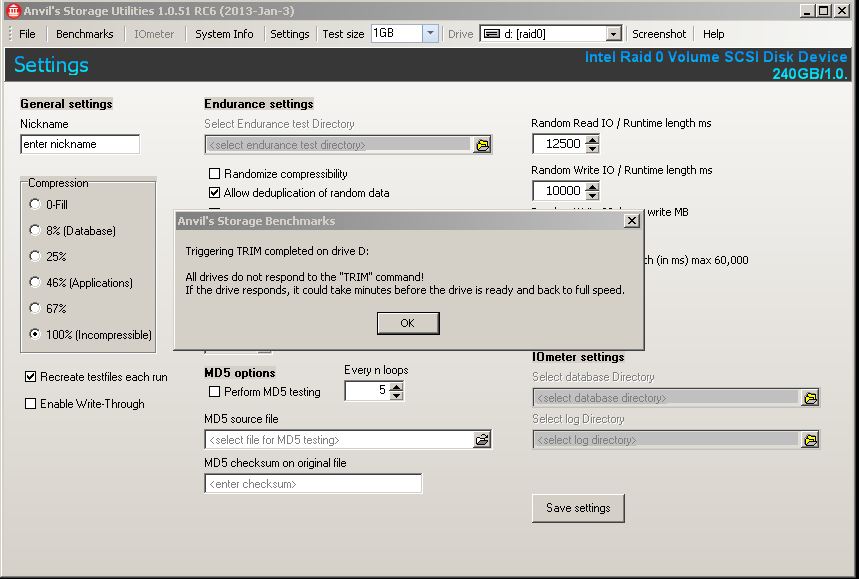Click the Nickname input field
The width and height of the screenshot is (859, 579).
(x=80, y=144)
